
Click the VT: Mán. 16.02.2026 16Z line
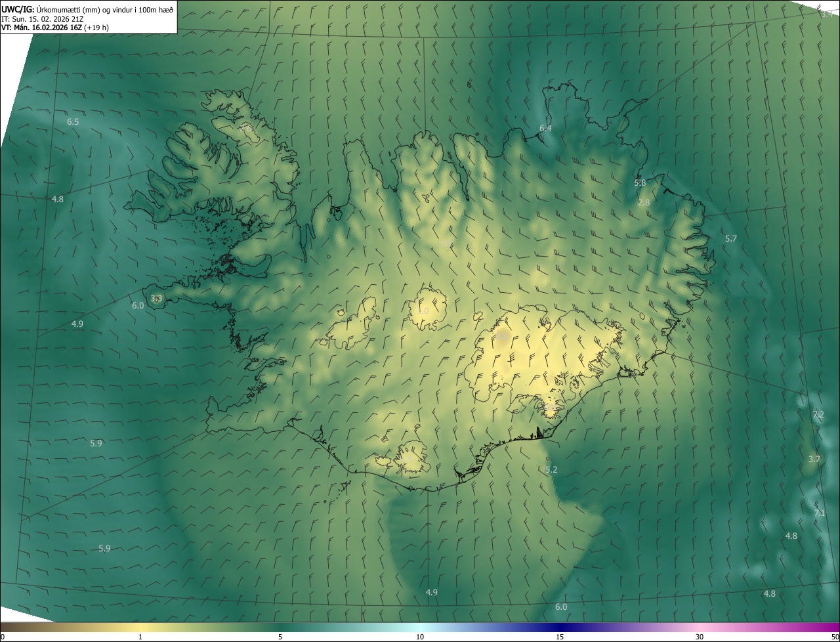[x=55, y=28]
